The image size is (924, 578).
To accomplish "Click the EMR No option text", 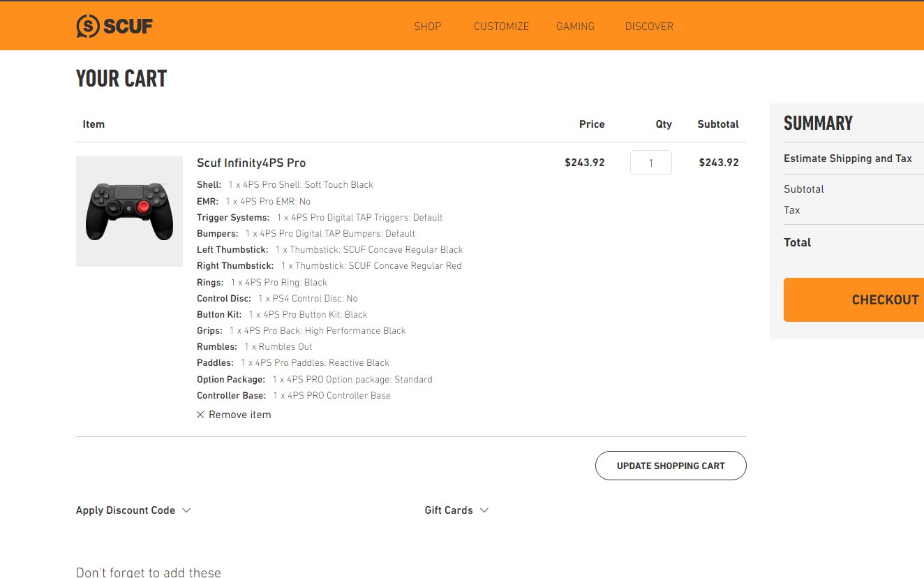I will tap(268, 202).
